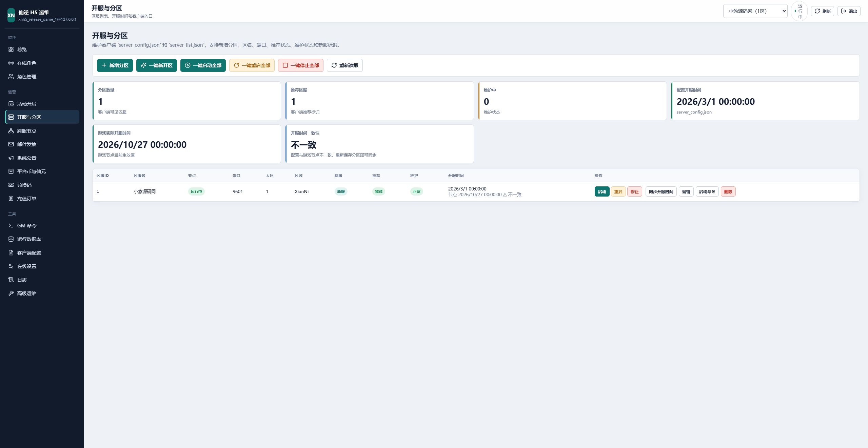Click red 删除 button in row

(x=728, y=192)
